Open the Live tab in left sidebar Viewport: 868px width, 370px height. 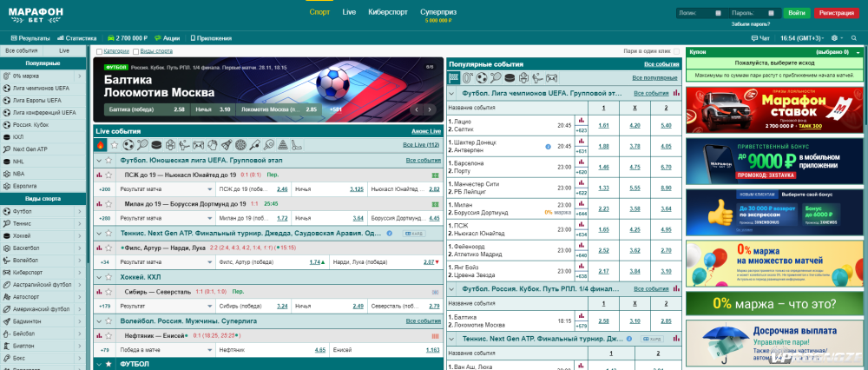click(x=64, y=51)
